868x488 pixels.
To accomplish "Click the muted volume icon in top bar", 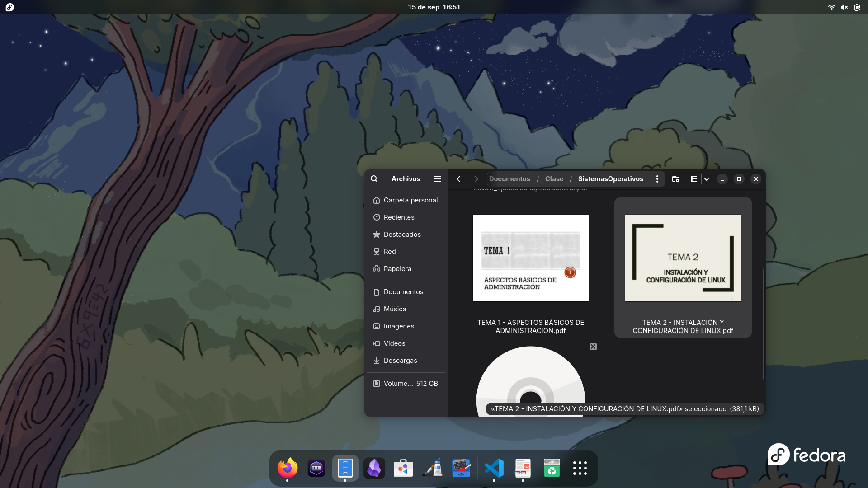I will (844, 7).
